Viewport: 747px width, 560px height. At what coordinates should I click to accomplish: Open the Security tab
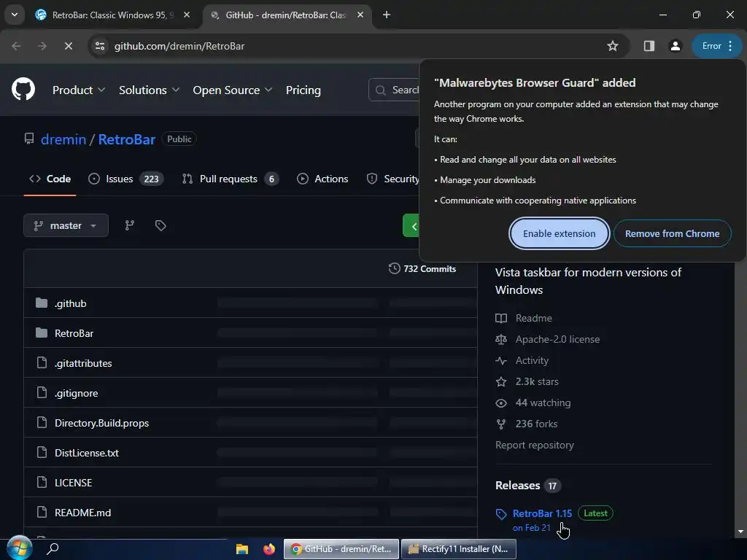pyautogui.click(x=392, y=179)
